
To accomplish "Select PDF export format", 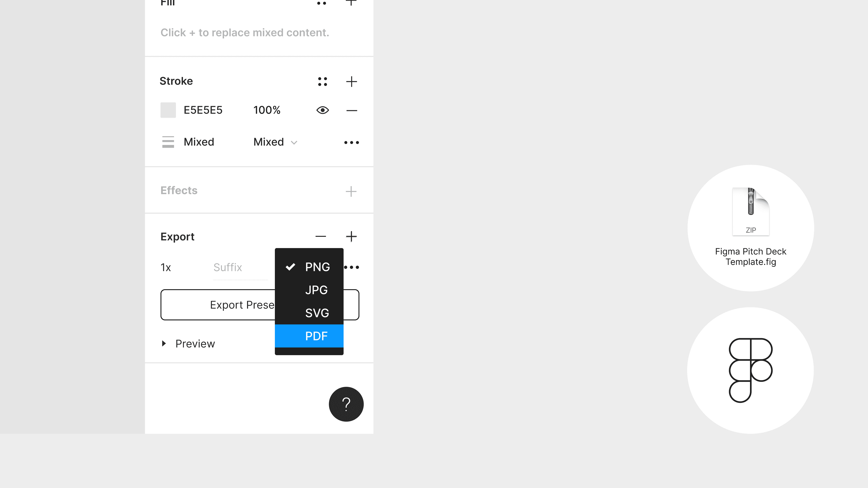I will click(x=309, y=336).
